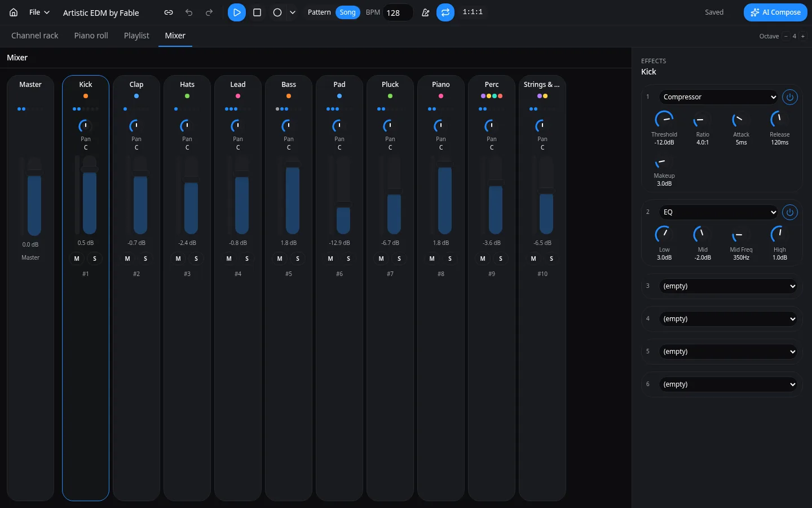Click the Hats channel Pan knob
The height and width of the screenshot is (508, 812).
click(x=187, y=125)
